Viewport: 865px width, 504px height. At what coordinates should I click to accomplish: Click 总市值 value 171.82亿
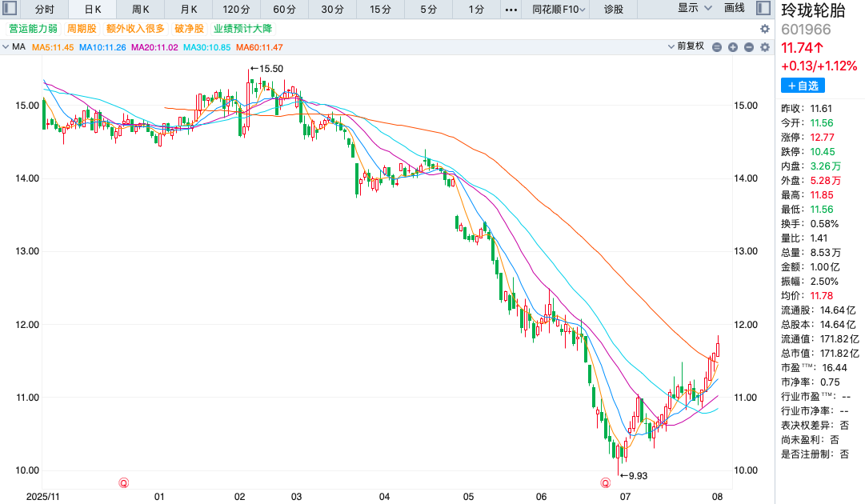point(839,354)
